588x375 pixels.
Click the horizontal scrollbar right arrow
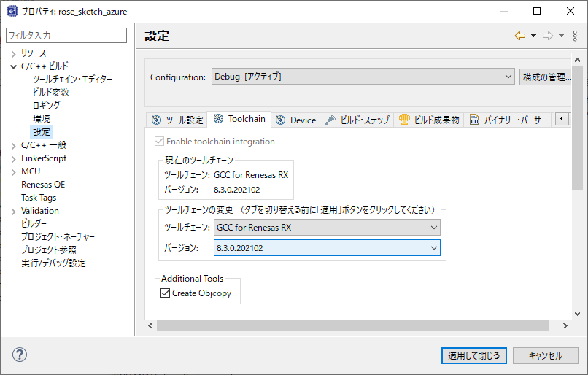pos(565,326)
